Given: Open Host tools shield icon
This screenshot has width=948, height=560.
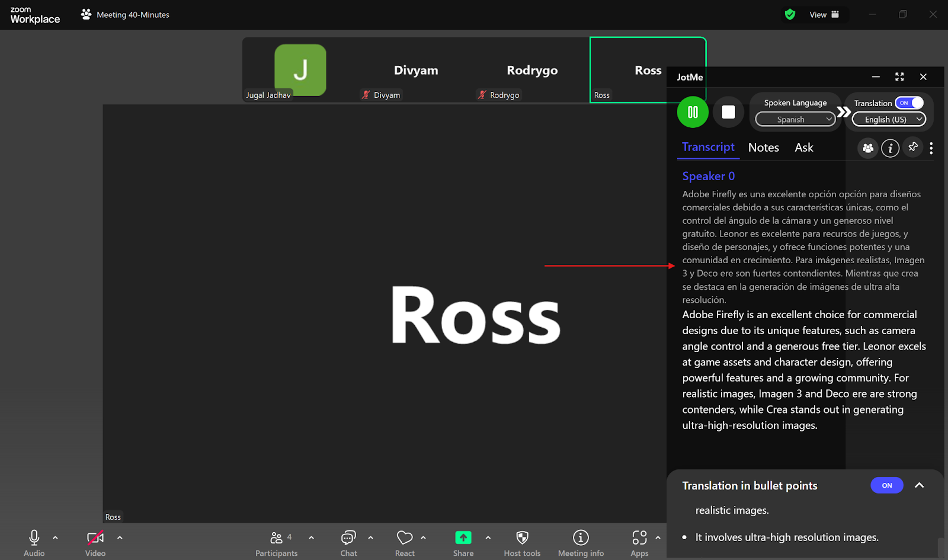Looking at the screenshot, I should (522, 537).
